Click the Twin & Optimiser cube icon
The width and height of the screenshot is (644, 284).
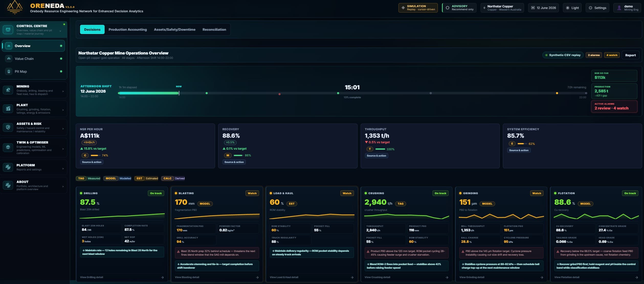8,147
